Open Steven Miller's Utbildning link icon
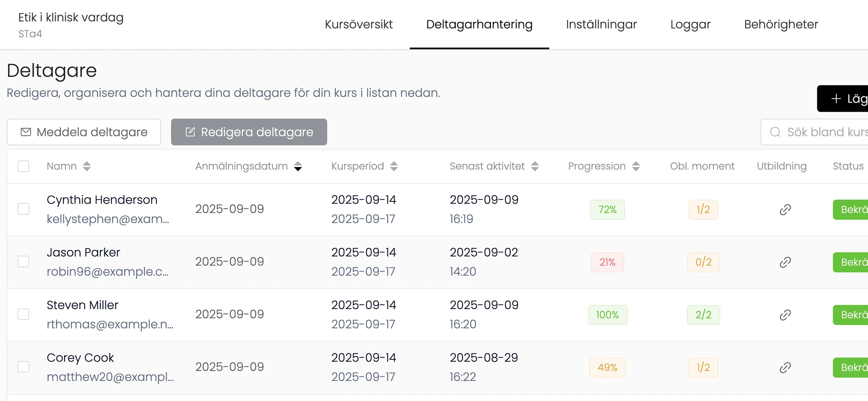Screen dimensions: 868x401 (785, 315)
